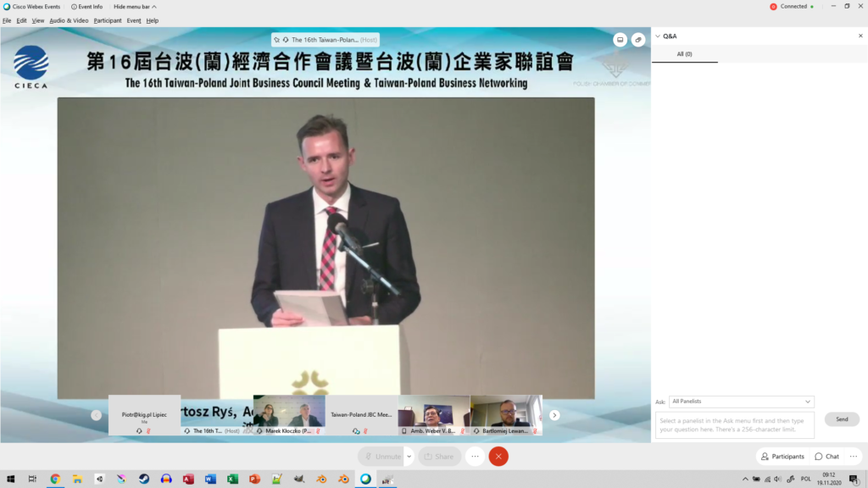The height and width of the screenshot is (488, 868).
Task: Expand the Ask All Panelists dropdown
Action: point(741,402)
